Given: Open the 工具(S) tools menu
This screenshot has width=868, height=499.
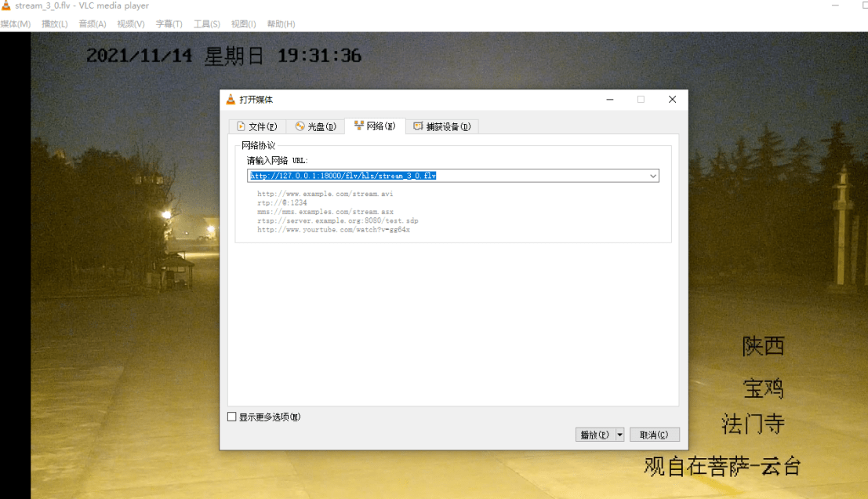Looking at the screenshot, I should (x=207, y=24).
